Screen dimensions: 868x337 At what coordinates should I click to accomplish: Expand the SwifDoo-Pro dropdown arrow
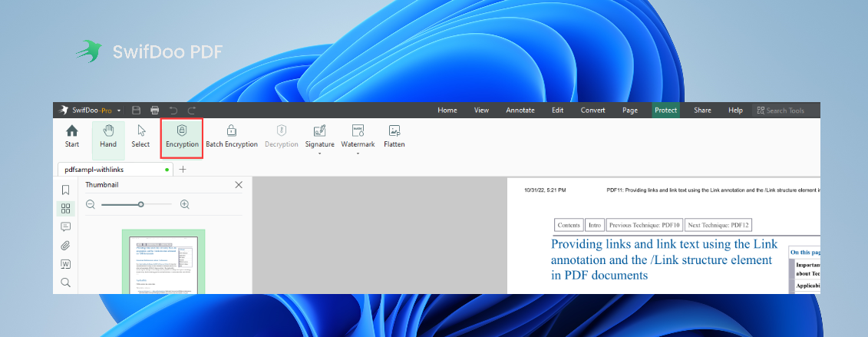tap(118, 111)
